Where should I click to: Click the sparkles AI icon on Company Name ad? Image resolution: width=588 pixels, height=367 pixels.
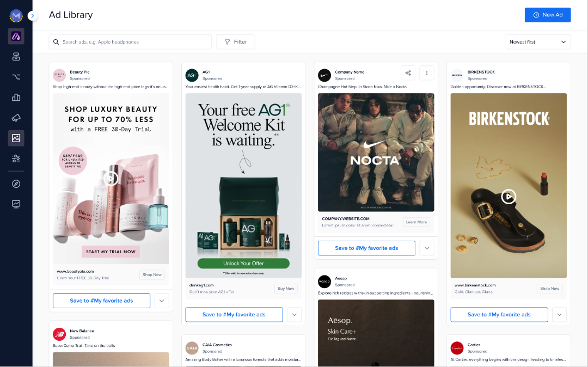(407, 72)
